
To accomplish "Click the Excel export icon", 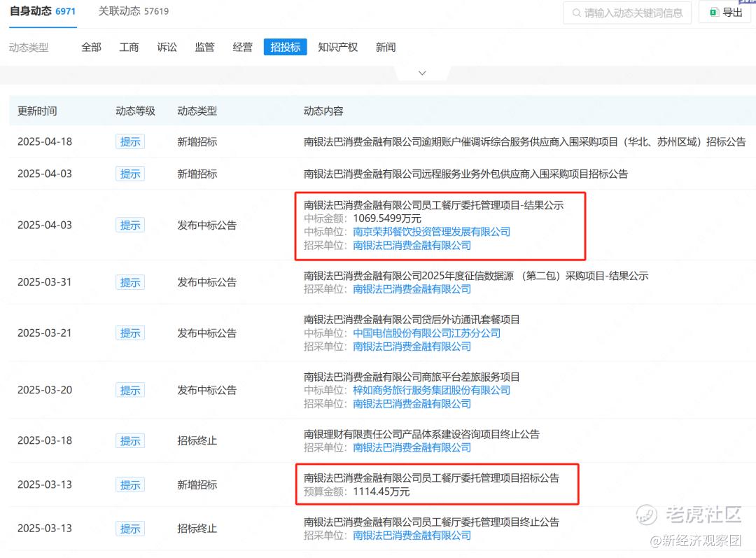I will (x=714, y=13).
